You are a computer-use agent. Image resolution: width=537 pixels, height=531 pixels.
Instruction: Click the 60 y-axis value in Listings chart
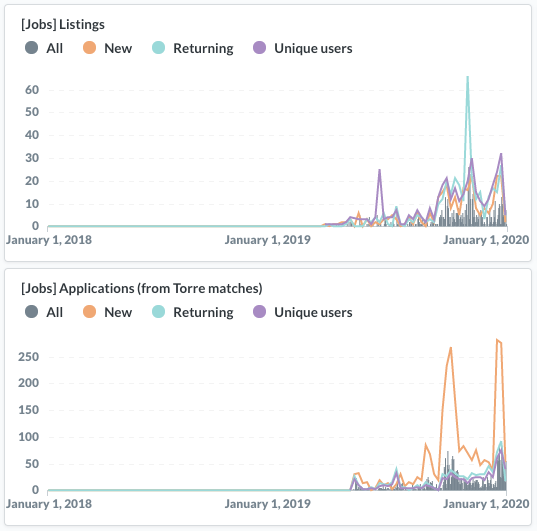click(x=32, y=90)
